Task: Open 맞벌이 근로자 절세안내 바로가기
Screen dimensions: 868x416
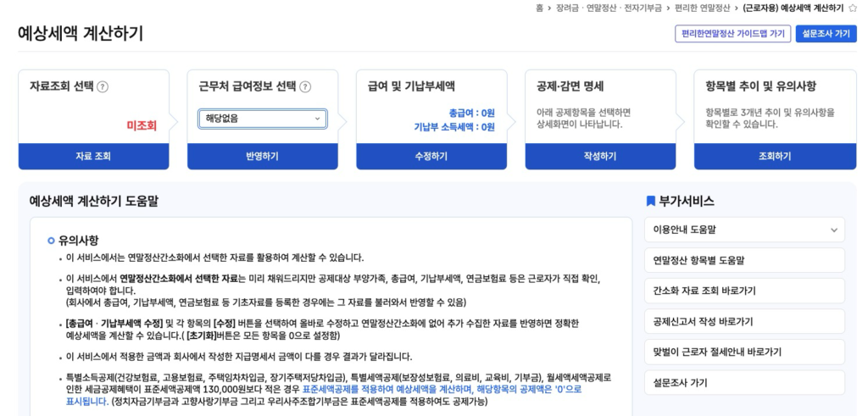Action: coord(744,352)
